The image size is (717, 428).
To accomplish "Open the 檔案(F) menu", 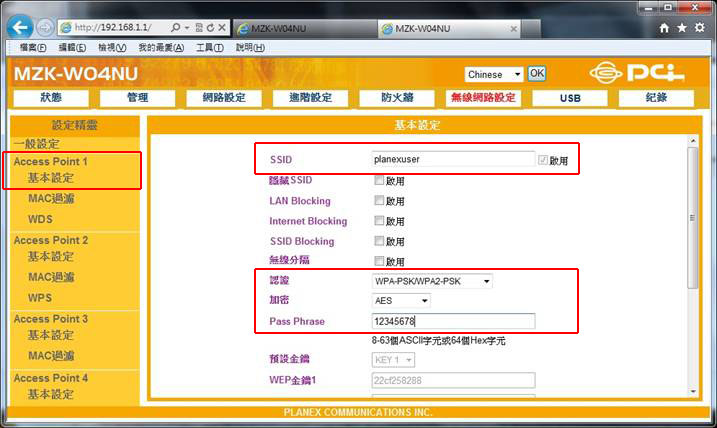I will click(33, 48).
